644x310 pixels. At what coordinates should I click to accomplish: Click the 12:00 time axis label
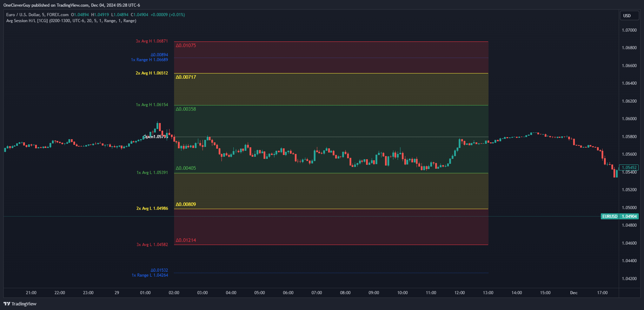[460, 293]
